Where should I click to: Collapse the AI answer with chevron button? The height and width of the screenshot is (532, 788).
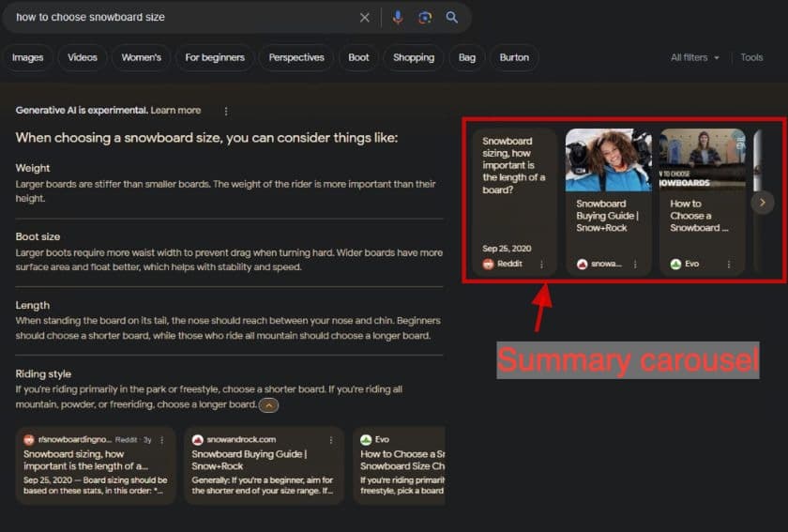(268, 405)
